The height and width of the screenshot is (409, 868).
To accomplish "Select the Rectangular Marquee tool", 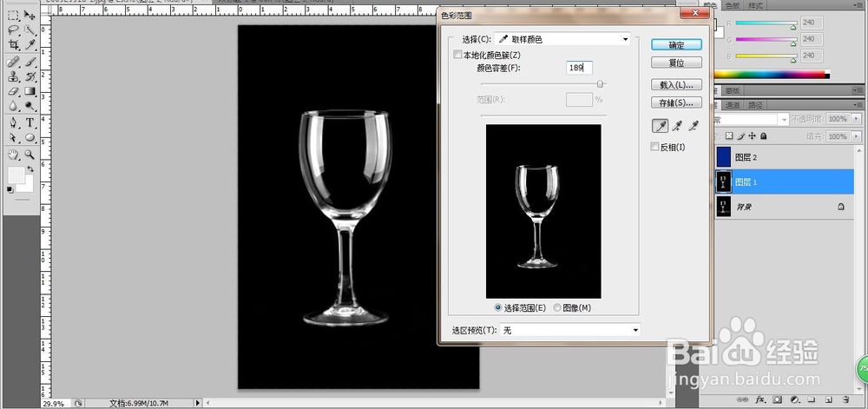I will click(x=13, y=16).
